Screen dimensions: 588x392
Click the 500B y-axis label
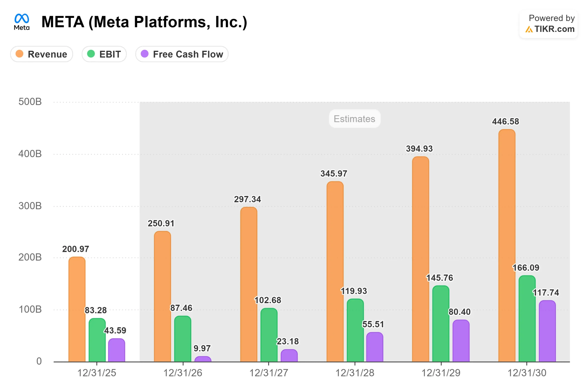click(x=30, y=102)
